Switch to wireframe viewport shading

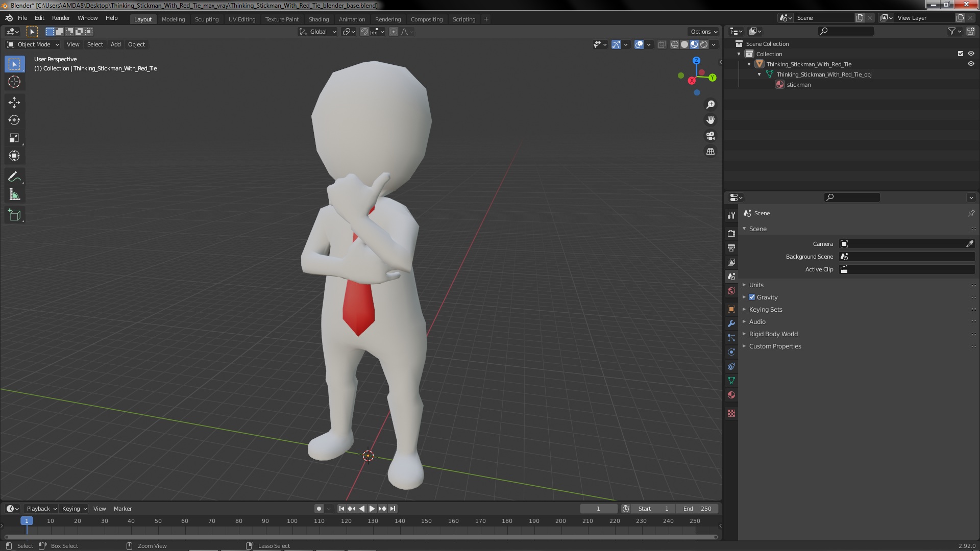coord(675,44)
